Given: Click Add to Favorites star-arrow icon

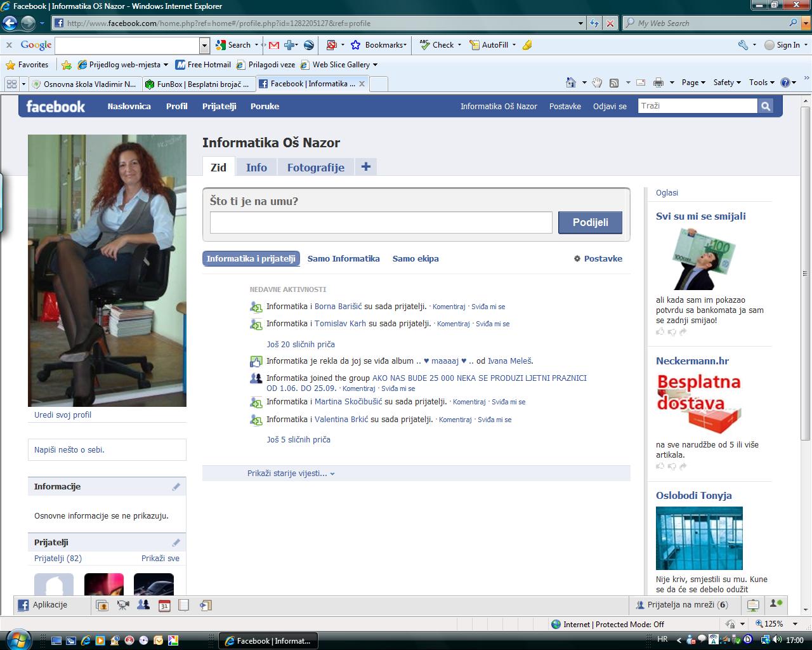Looking at the screenshot, I should (x=67, y=65).
